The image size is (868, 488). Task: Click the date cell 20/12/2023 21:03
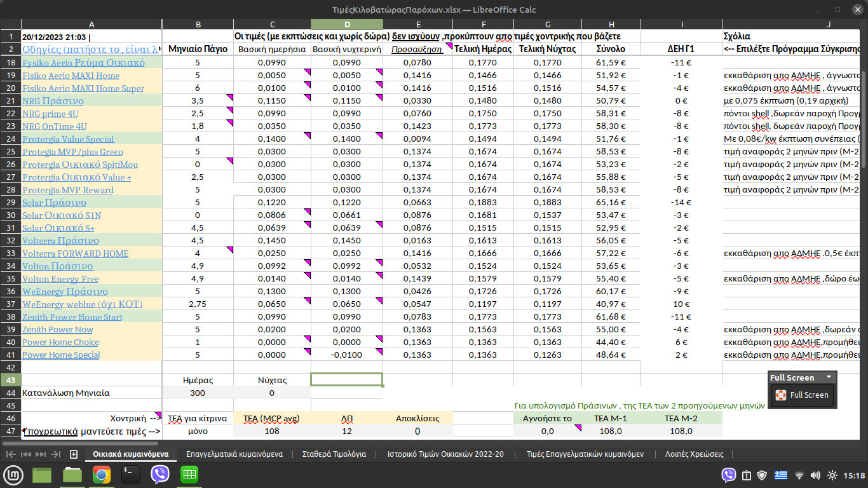pos(91,37)
